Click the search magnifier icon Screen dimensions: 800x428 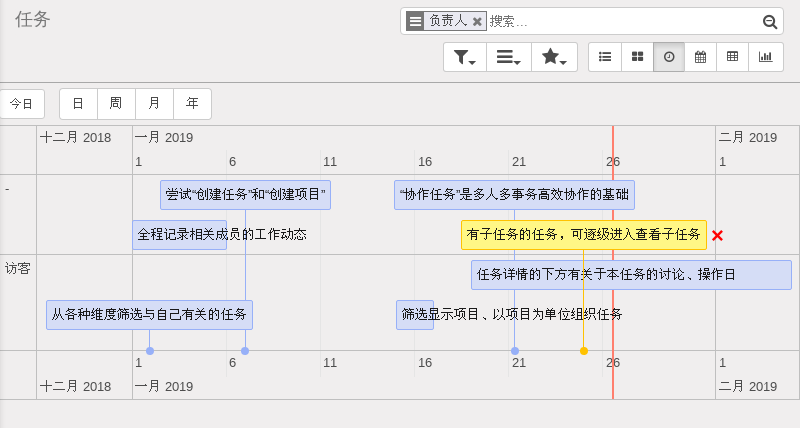(x=770, y=22)
